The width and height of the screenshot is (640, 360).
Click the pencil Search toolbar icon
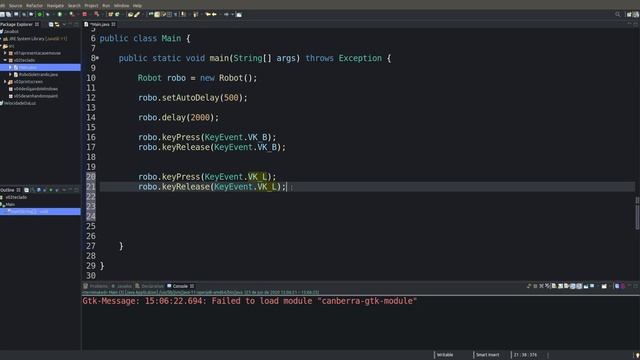tap(138, 14)
